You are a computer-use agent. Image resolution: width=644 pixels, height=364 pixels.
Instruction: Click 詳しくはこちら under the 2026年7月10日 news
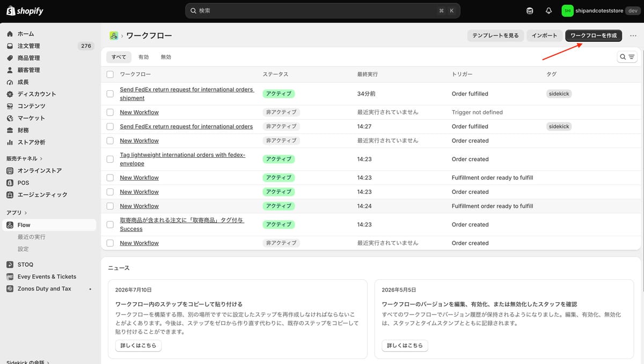point(138,345)
